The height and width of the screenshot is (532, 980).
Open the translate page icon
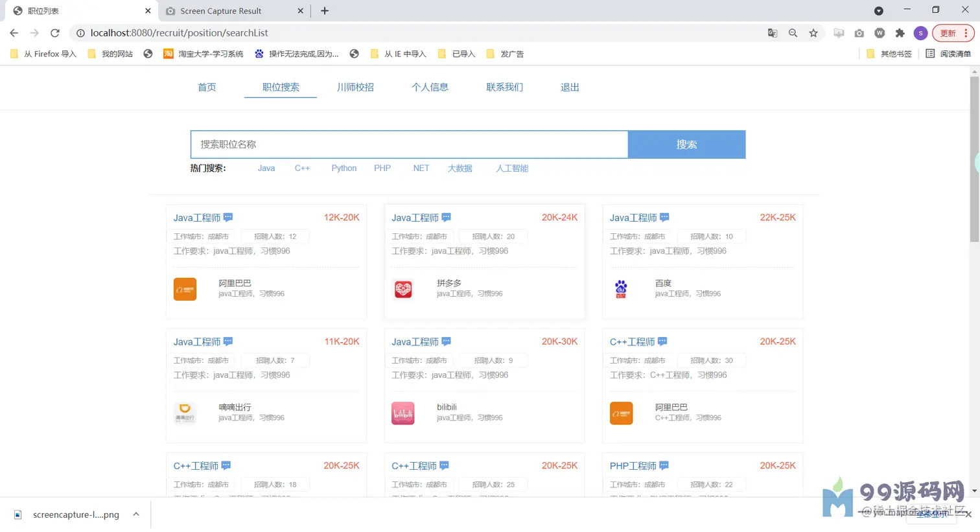pos(773,33)
